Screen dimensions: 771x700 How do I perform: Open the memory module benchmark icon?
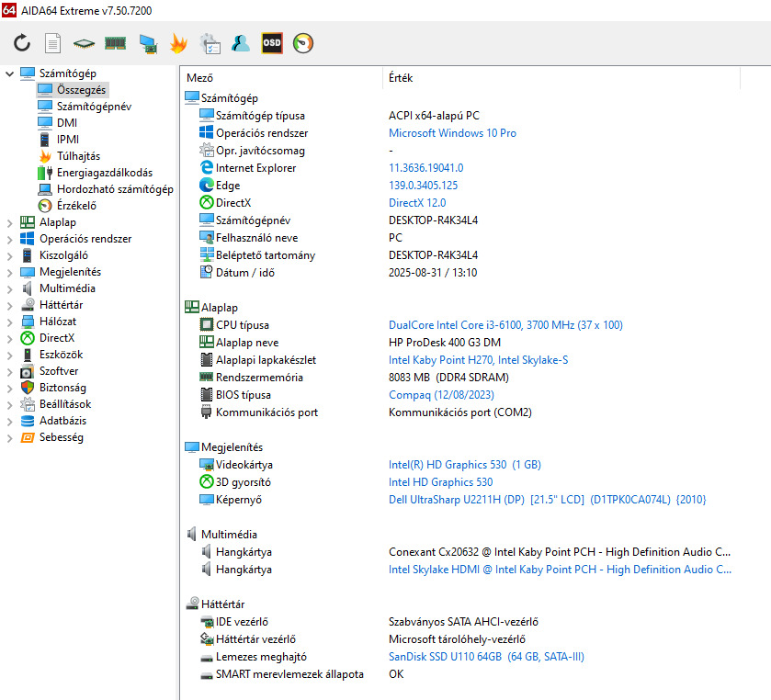click(116, 44)
